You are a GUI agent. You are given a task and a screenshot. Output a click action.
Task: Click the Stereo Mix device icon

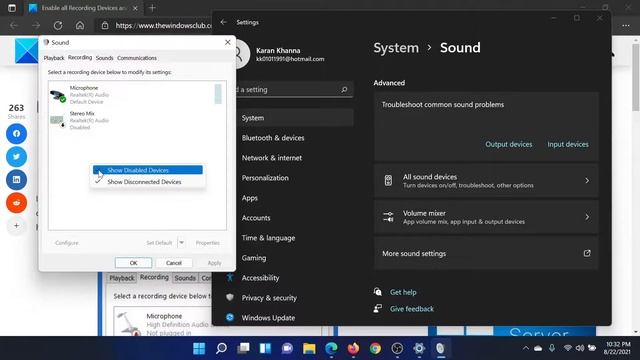pyautogui.click(x=58, y=121)
